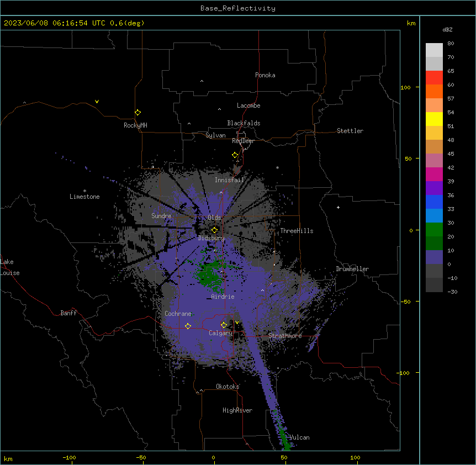The image size is (476, 465).
Task: Click the km unit label at top right
Action: click(x=411, y=23)
